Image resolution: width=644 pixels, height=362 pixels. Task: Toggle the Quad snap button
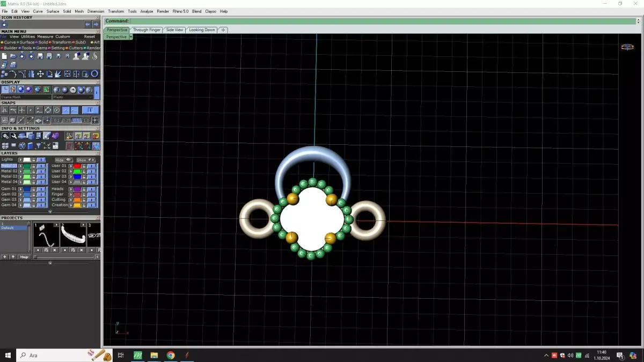48,110
